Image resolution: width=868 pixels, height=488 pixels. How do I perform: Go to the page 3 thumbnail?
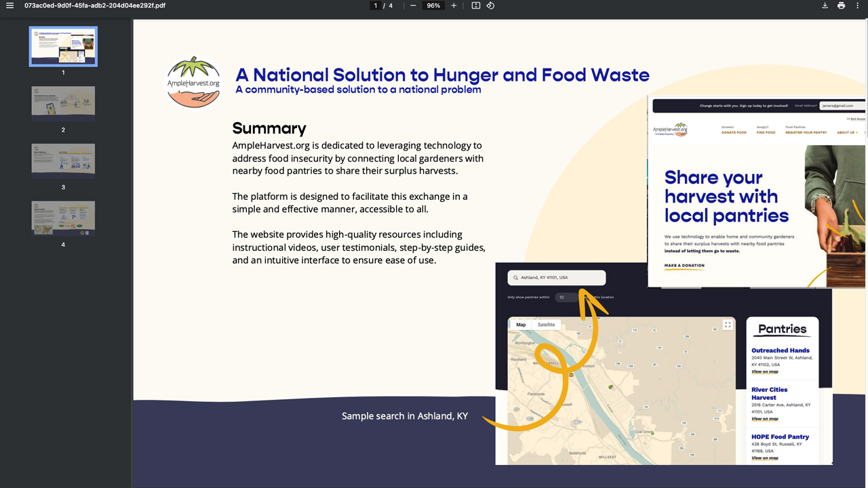tap(63, 161)
